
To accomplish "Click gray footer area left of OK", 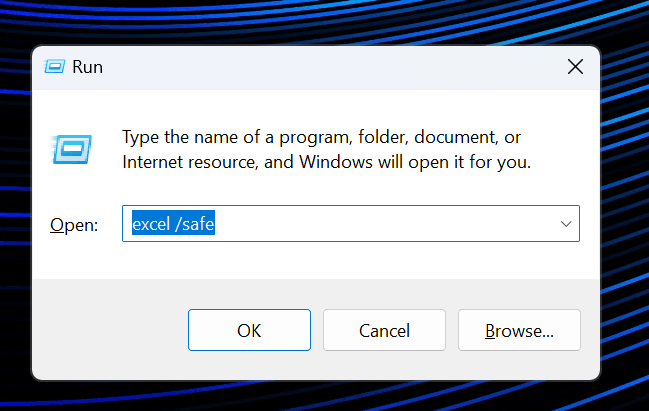I will click(110, 330).
